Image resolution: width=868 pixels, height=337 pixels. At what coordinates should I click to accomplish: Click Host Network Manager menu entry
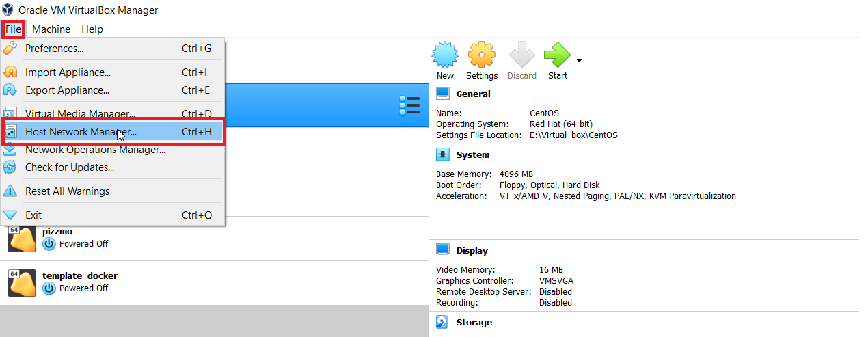point(113,132)
